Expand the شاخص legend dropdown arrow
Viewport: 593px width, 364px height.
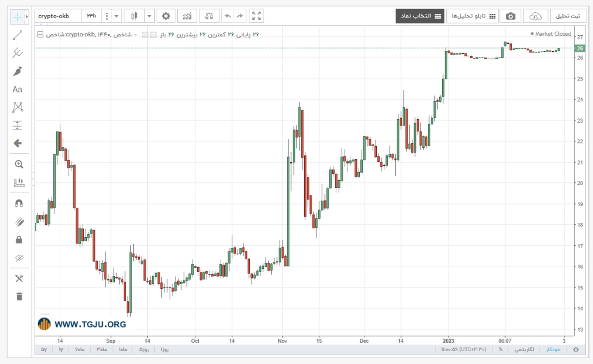tap(136, 35)
